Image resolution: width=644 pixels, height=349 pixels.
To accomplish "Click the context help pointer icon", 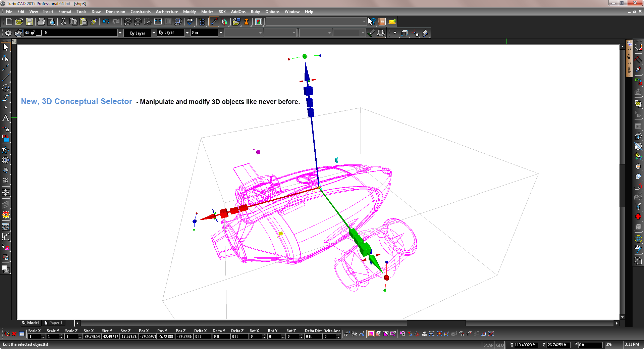I will tap(372, 22).
